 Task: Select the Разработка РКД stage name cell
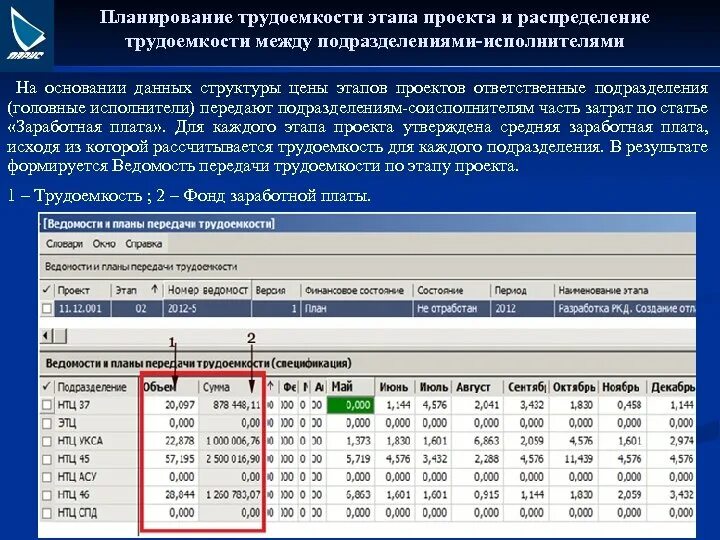click(x=624, y=309)
